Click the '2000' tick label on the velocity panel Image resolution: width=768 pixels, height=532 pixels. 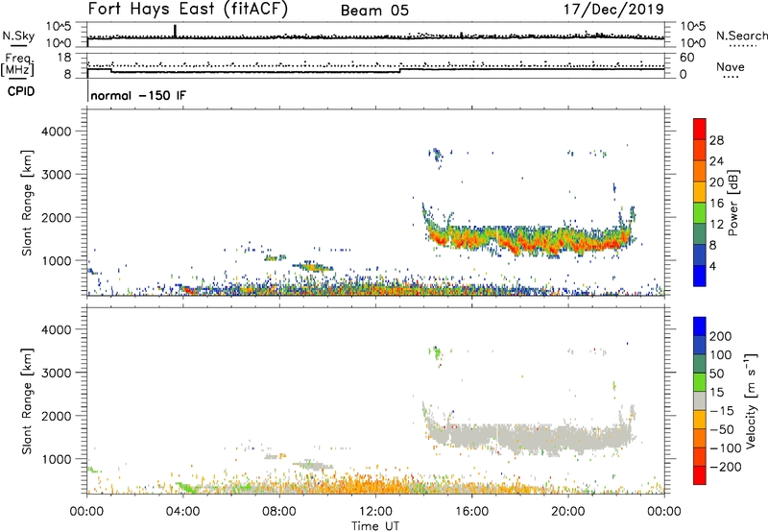point(56,416)
